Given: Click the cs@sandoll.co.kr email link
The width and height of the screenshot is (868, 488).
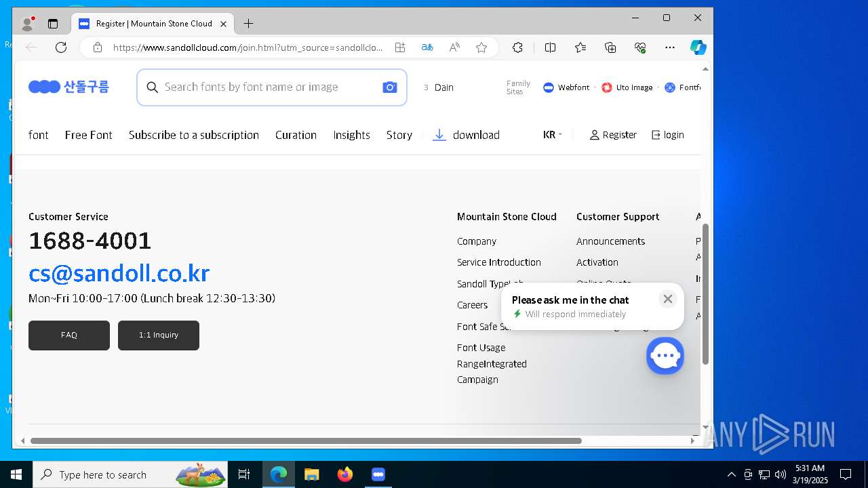Looking at the screenshot, I should pyautogui.click(x=119, y=273).
